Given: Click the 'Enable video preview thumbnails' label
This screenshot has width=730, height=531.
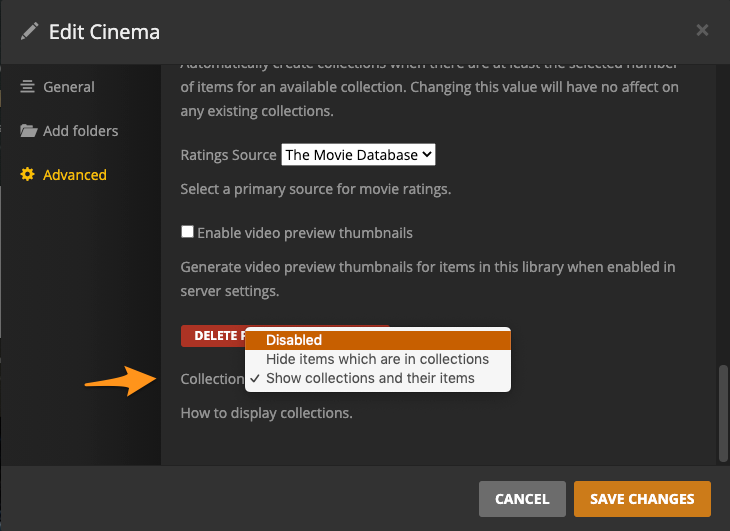Looking at the screenshot, I should (x=305, y=233).
